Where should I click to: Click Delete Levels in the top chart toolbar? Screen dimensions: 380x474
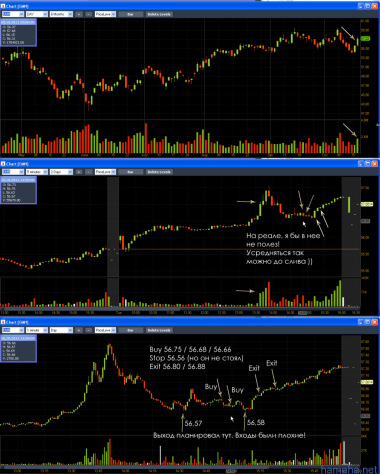[159, 14]
